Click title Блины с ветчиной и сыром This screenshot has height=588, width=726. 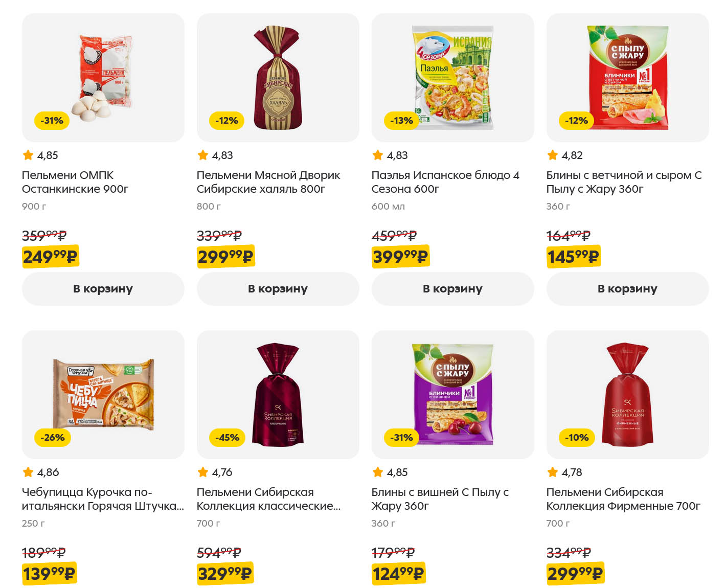(x=623, y=182)
